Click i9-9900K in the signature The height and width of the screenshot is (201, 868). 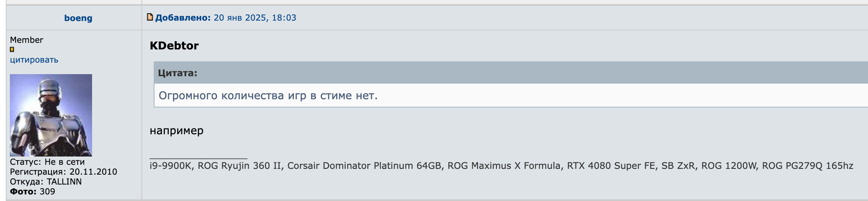[x=171, y=166]
